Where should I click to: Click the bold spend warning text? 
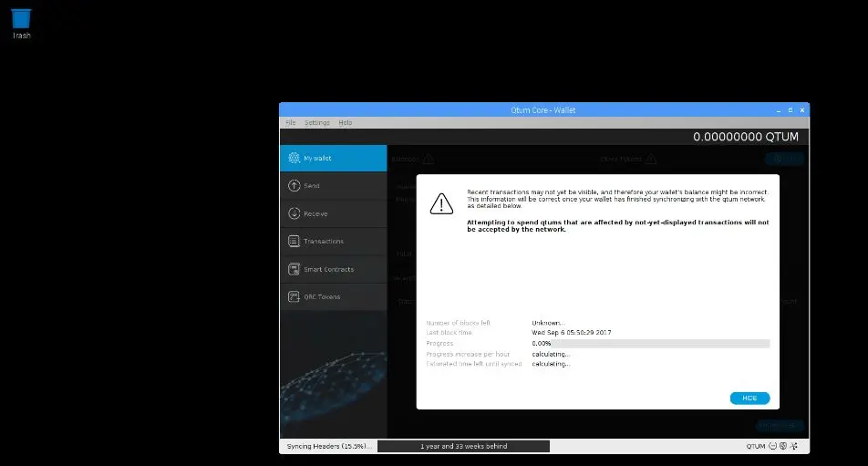tap(618, 226)
